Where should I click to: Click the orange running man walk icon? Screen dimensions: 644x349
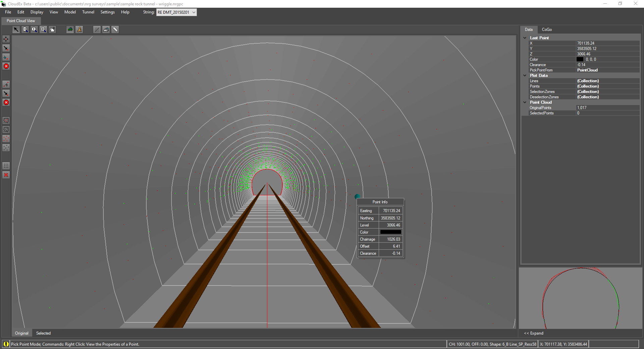pyautogui.click(x=79, y=30)
